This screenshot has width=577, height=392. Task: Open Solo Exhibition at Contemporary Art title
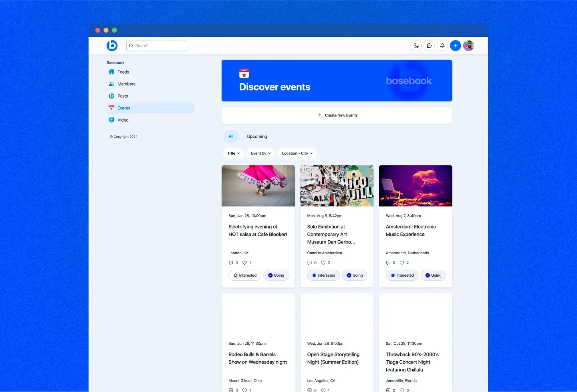tap(331, 234)
